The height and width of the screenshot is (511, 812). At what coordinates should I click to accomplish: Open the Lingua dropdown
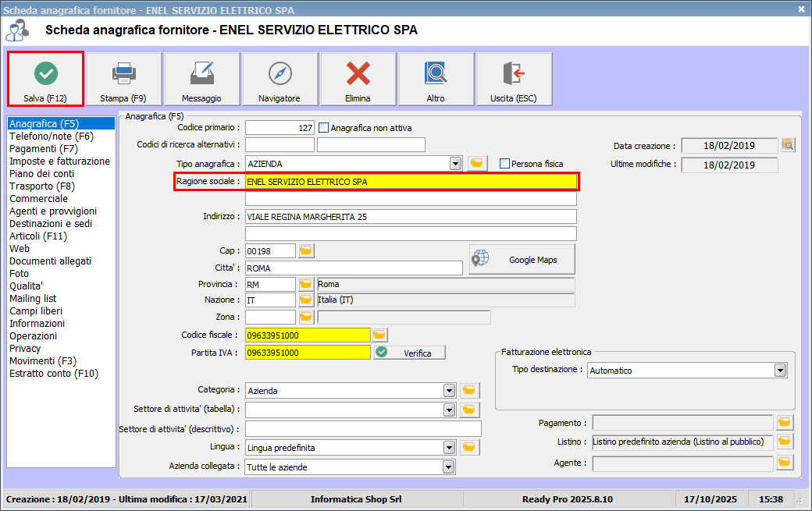449,448
